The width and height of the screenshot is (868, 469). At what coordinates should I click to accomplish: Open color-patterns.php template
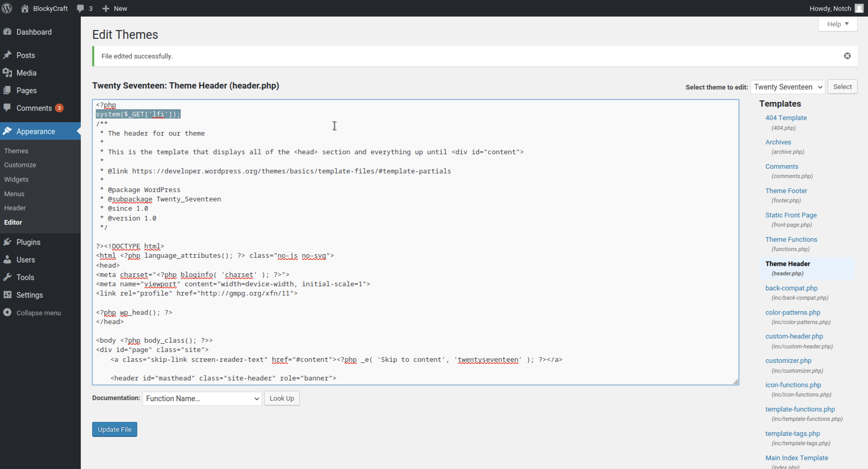(x=793, y=312)
